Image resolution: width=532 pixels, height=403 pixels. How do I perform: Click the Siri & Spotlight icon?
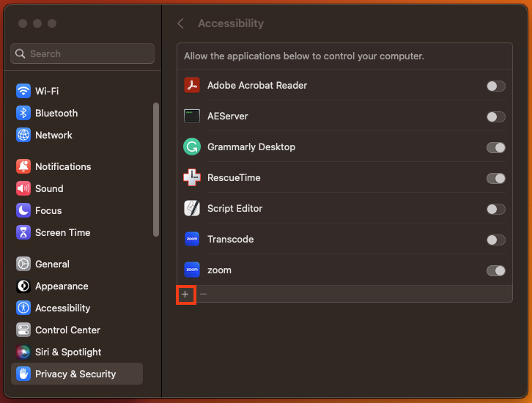pyautogui.click(x=23, y=352)
